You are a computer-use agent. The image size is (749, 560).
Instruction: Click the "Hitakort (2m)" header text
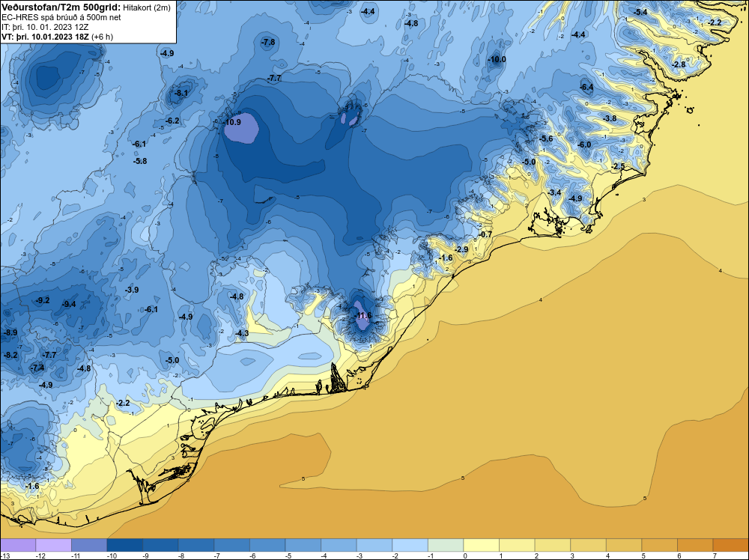point(147,7)
